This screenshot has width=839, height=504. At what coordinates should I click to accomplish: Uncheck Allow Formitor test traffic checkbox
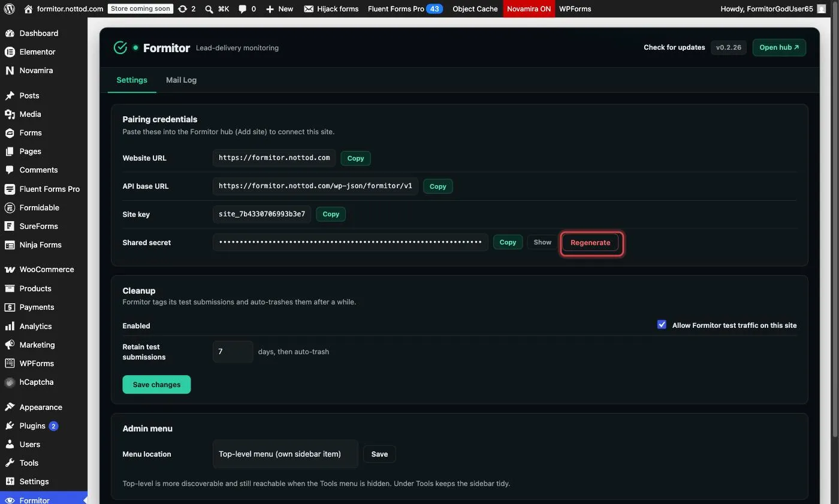pos(662,324)
